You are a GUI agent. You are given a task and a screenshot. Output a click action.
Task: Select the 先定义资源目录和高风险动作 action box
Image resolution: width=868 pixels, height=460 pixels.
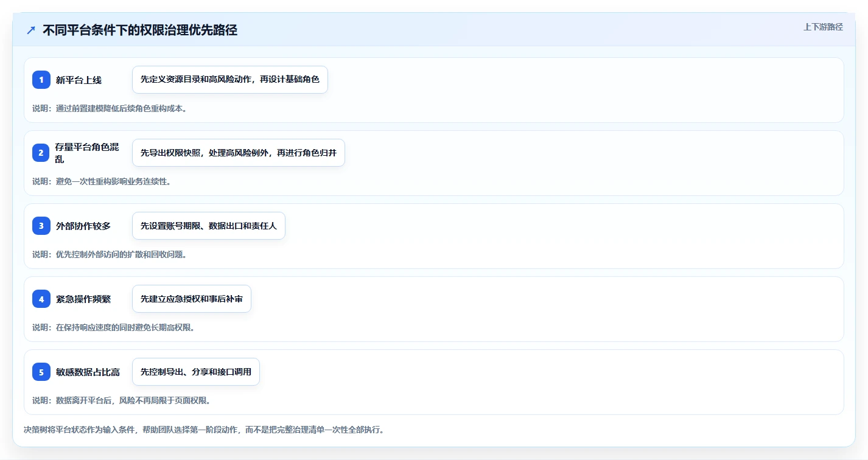point(230,80)
